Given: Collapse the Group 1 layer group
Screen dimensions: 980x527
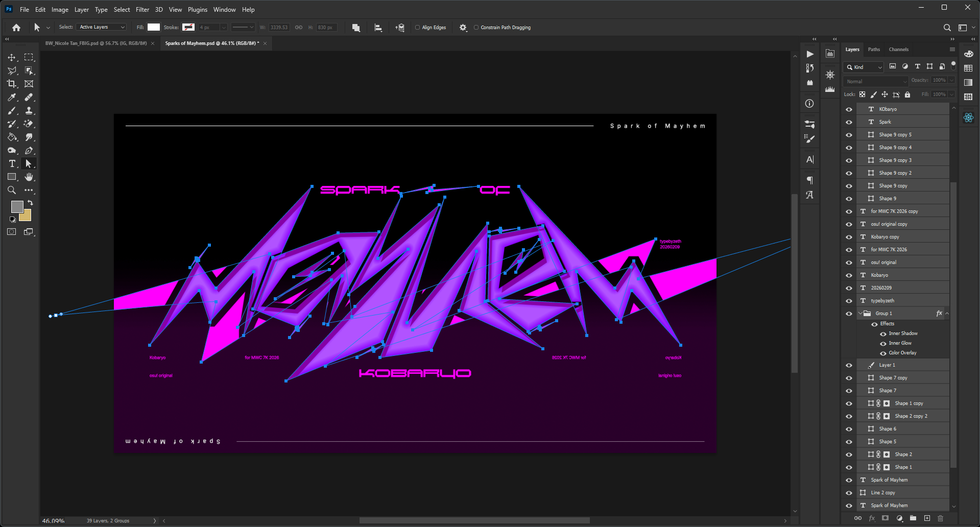Looking at the screenshot, I should click(x=861, y=314).
